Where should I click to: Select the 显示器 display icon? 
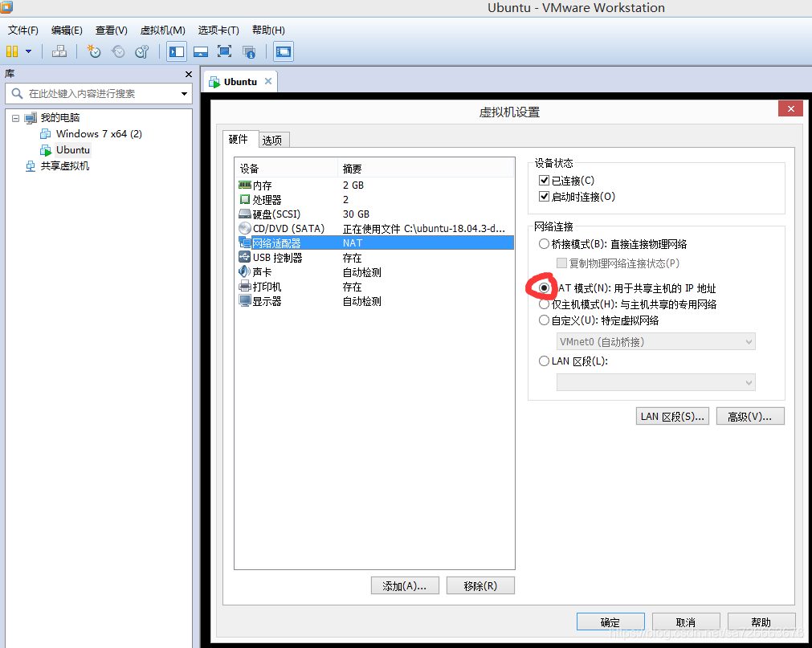244,300
